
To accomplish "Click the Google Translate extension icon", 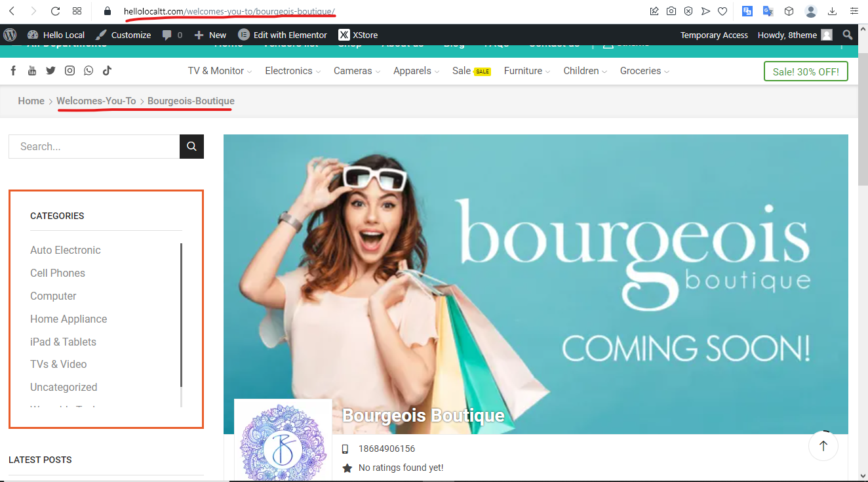I will tap(768, 11).
